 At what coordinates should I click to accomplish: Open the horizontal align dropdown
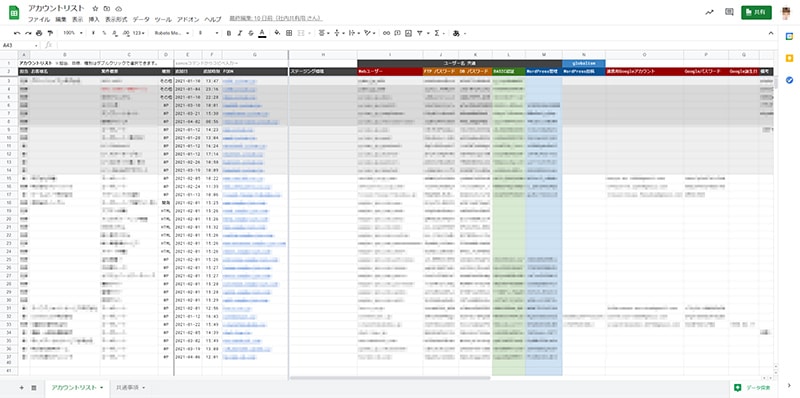(x=323, y=33)
